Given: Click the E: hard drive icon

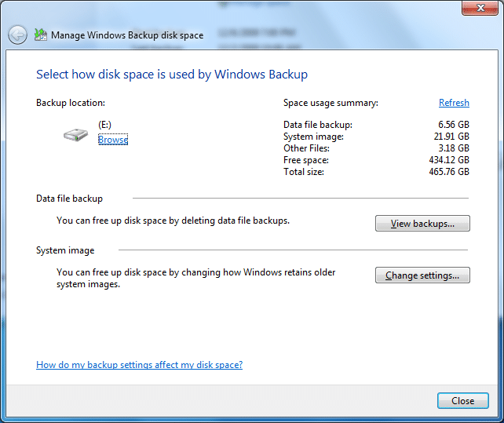Looking at the screenshot, I should (75, 134).
